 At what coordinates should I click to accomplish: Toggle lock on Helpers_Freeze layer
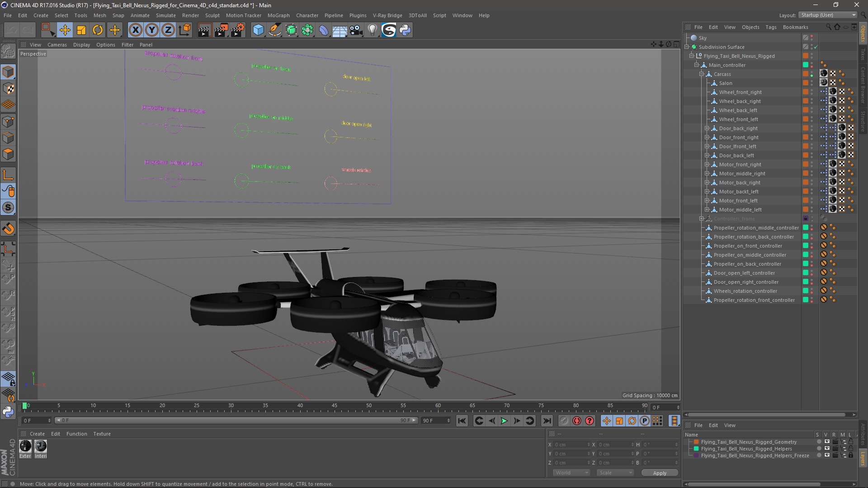[850, 455]
